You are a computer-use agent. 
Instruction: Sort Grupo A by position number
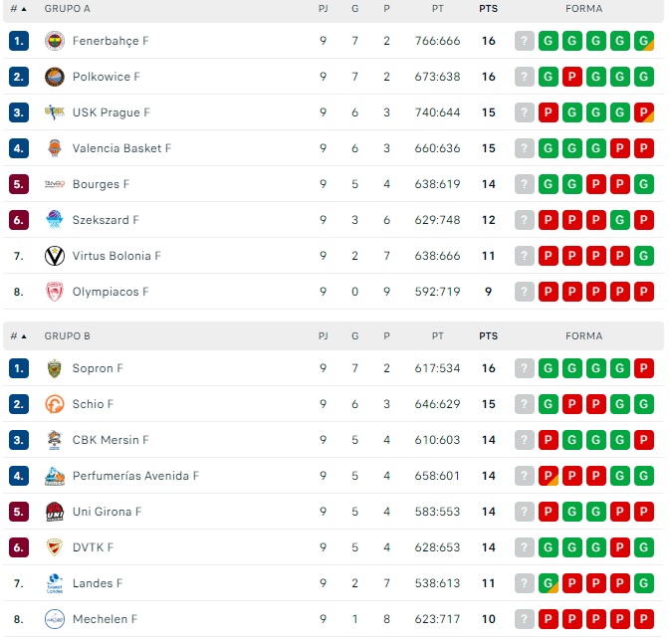[18, 8]
